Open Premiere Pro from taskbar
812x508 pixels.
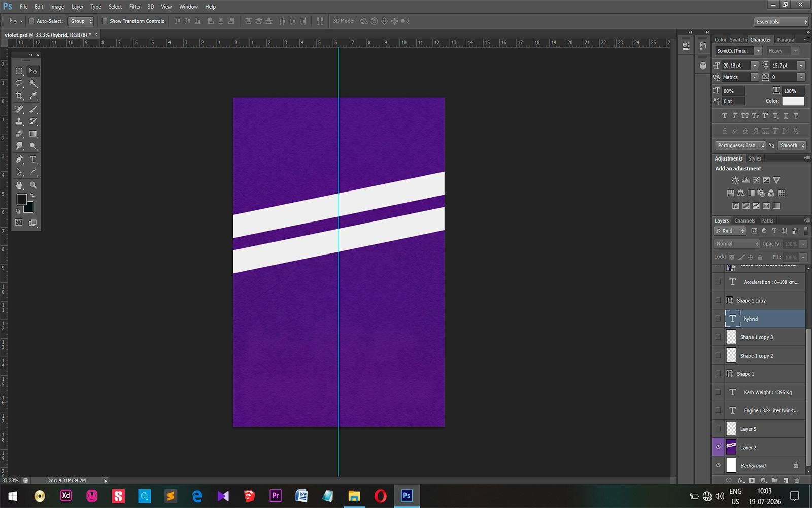pyautogui.click(x=276, y=495)
